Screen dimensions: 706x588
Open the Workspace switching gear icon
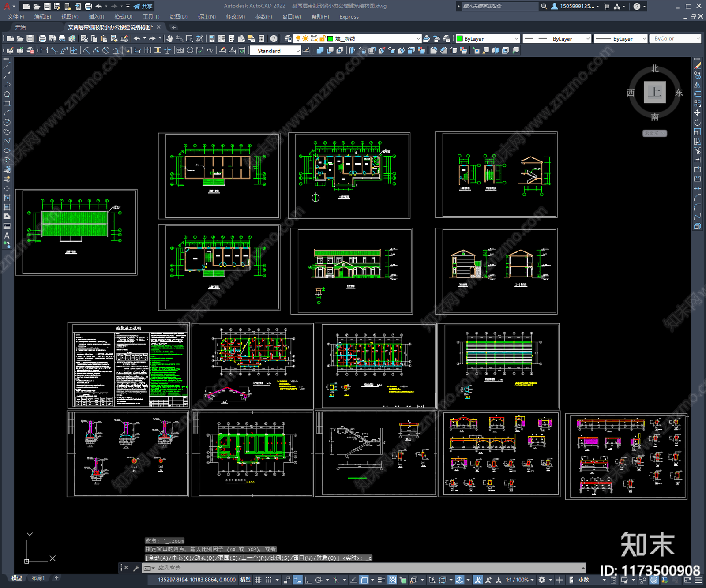[542, 580]
